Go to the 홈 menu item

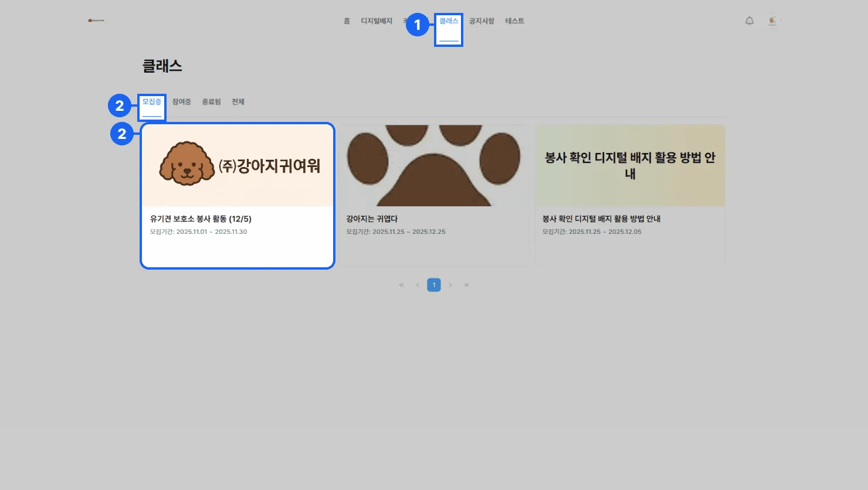tap(347, 21)
